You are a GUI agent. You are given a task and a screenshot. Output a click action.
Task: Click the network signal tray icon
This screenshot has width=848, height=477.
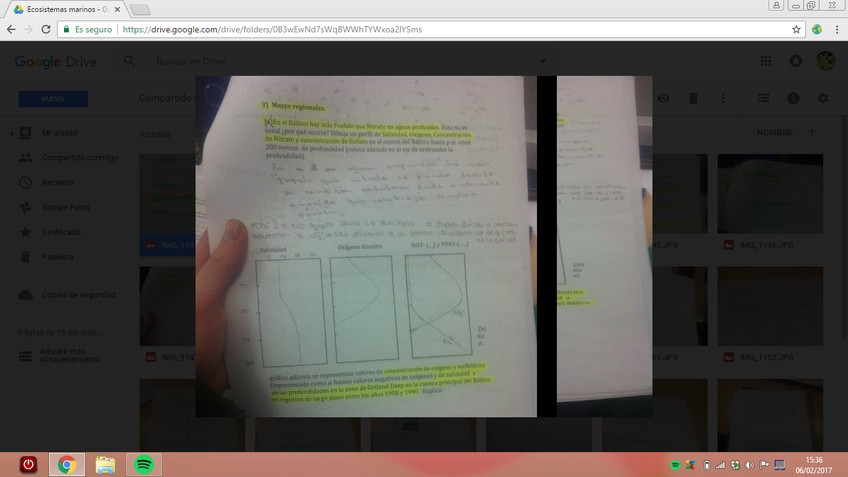720,465
